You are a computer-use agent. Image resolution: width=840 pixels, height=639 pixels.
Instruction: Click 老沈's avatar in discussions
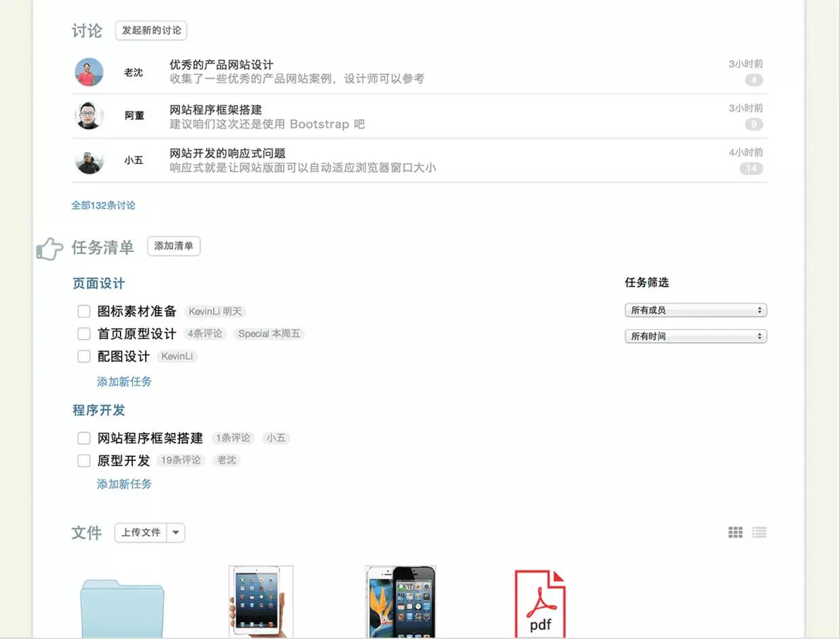[x=89, y=72]
